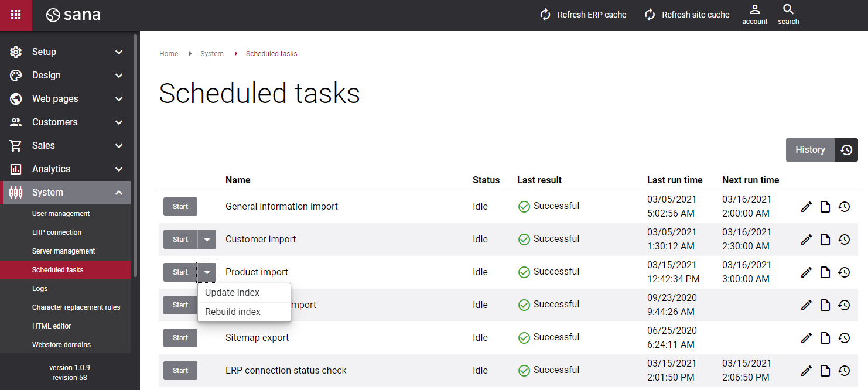Click Start for the 09/23/2020 task
Screen dimensions: 868x390
point(180,305)
